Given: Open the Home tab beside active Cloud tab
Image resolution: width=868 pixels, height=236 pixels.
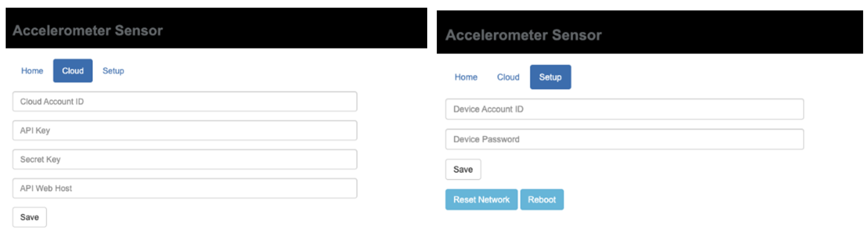Looking at the screenshot, I should coord(32,71).
